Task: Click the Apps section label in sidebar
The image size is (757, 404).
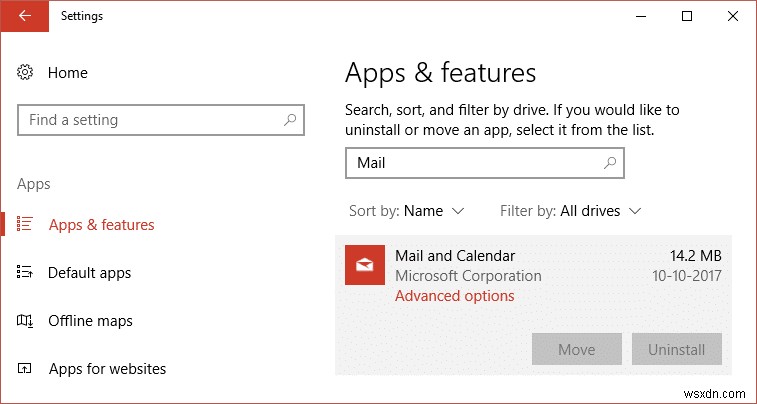Action: pos(33,184)
